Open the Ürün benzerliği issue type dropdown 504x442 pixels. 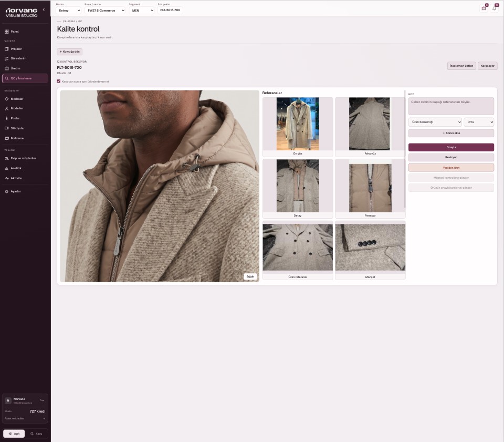(435, 122)
